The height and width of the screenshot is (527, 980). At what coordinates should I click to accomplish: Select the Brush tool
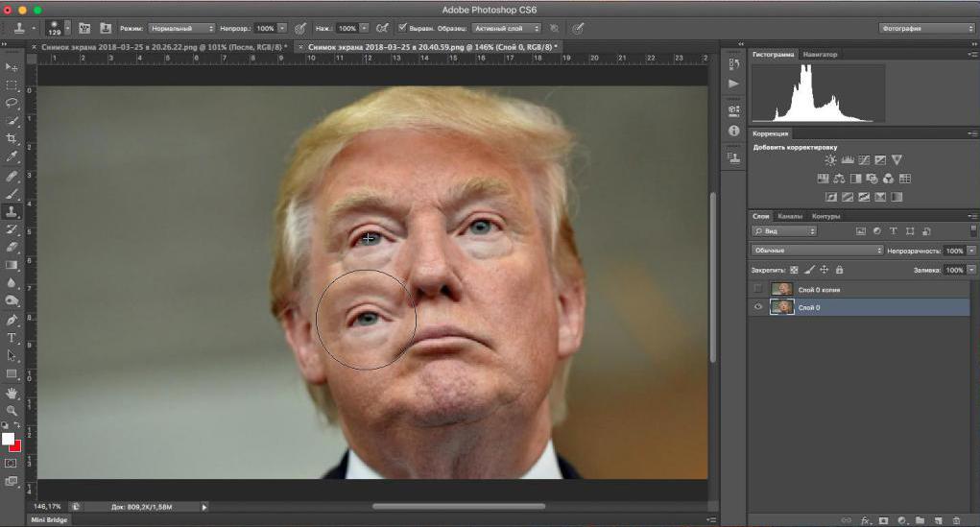tap(12, 195)
